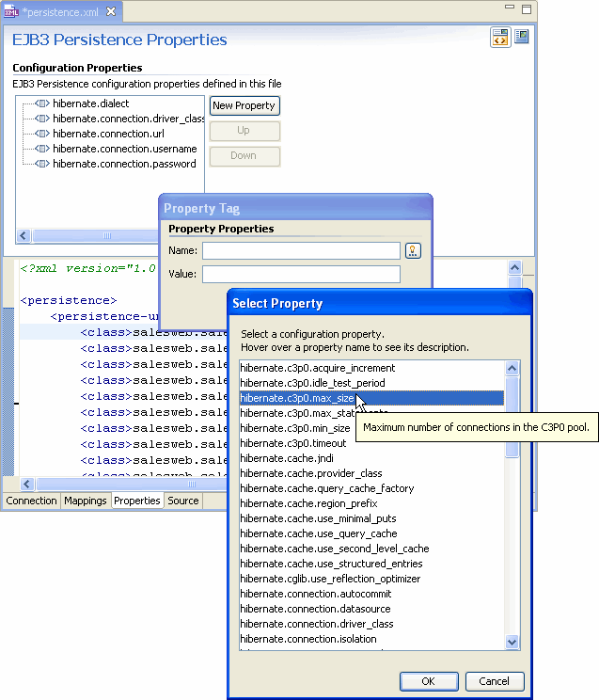Click the Value input field

(301, 274)
